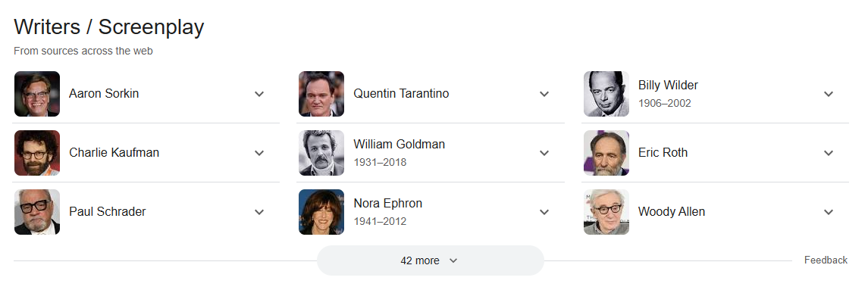
Task: Click Billy Wilder's black-and-white photo
Action: tap(606, 94)
